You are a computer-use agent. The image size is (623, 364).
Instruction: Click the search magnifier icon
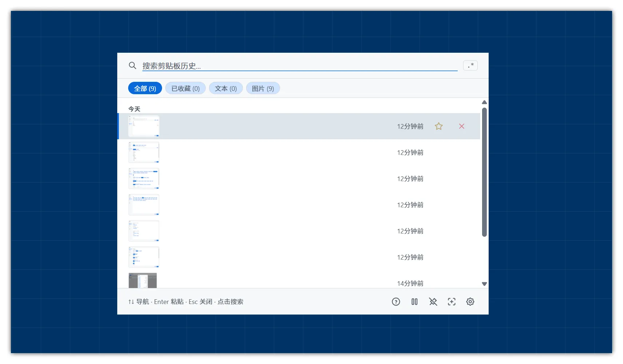[133, 65]
